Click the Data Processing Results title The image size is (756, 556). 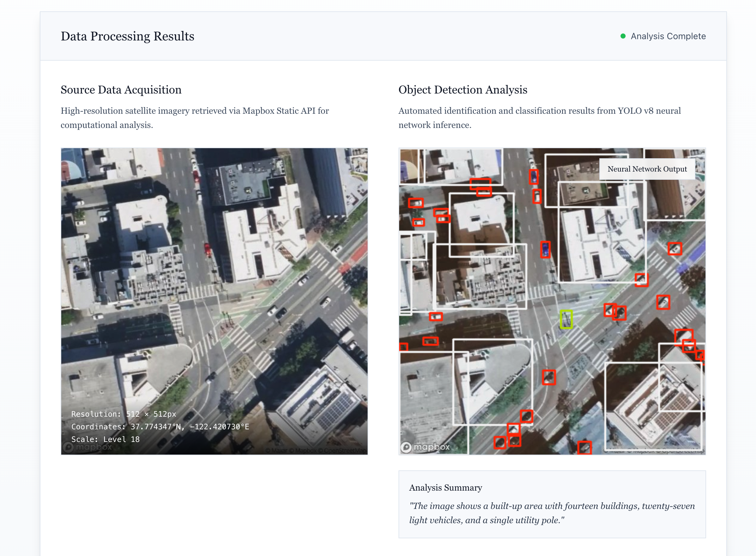coord(127,36)
